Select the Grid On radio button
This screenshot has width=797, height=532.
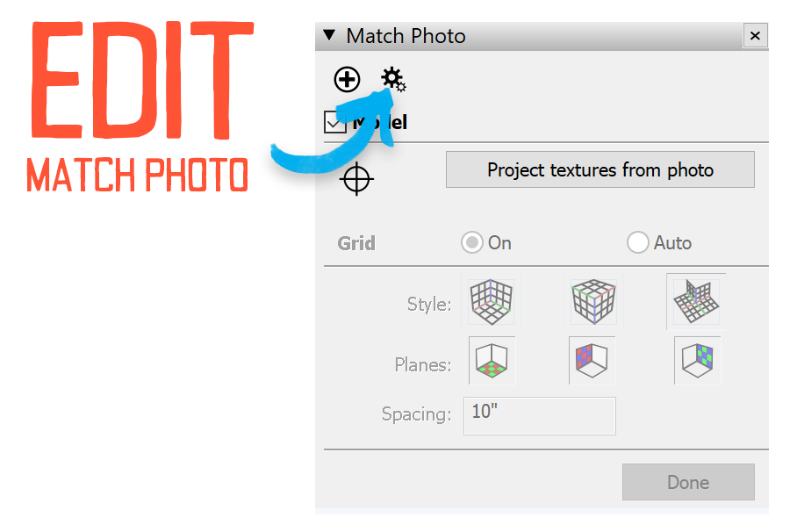(x=472, y=243)
